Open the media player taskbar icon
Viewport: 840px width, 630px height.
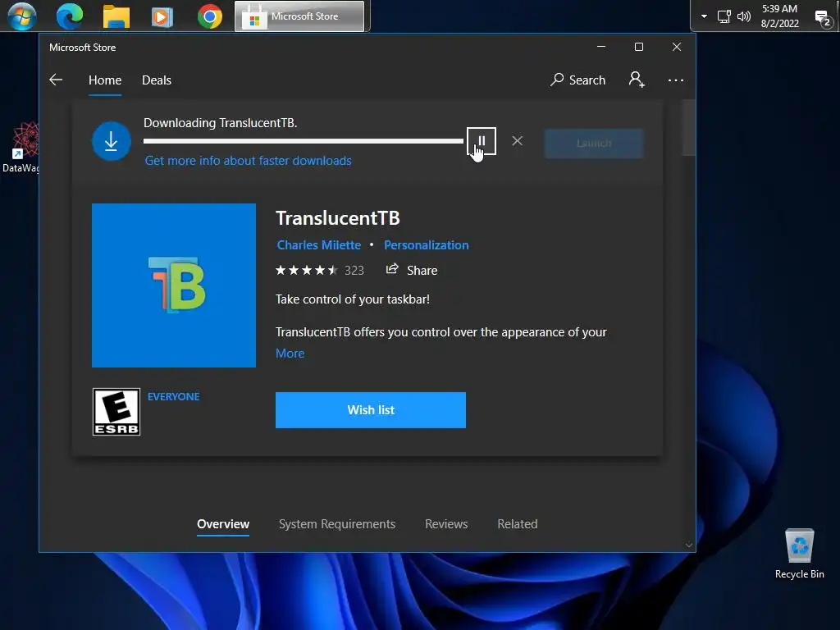162,16
